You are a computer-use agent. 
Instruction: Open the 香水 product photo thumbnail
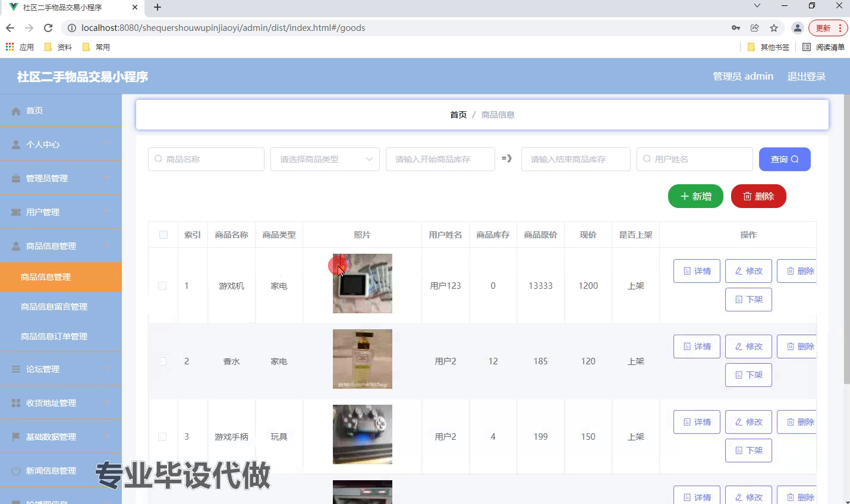click(x=363, y=359)
